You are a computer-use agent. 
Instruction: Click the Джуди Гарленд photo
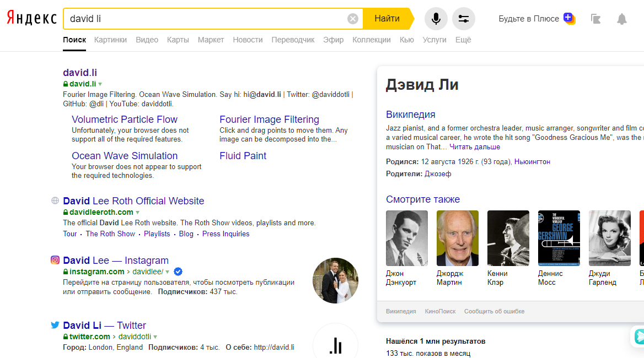tap(609, 238)
